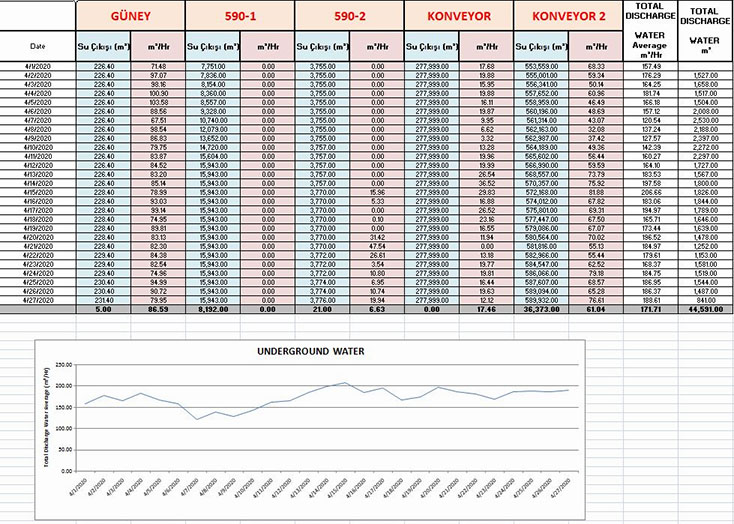Click total discharge value 1,252.00

click(x=705, y=246)
